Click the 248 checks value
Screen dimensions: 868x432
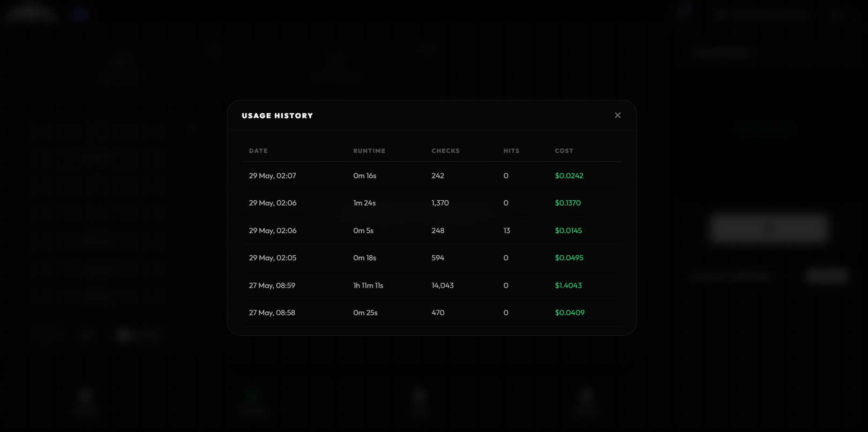pyautogui.click(x=438, y=231)
